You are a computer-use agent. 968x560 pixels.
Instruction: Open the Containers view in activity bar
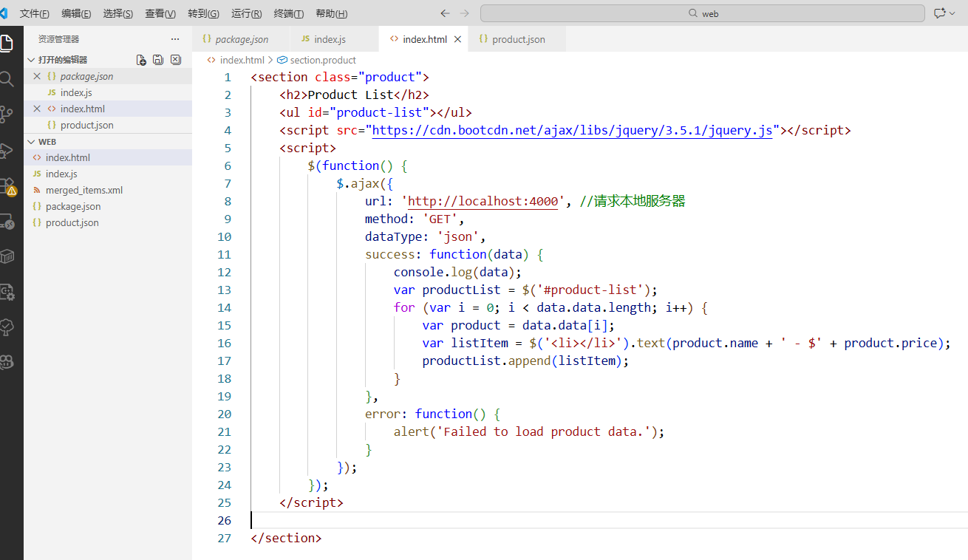click(x=7, y=256)
